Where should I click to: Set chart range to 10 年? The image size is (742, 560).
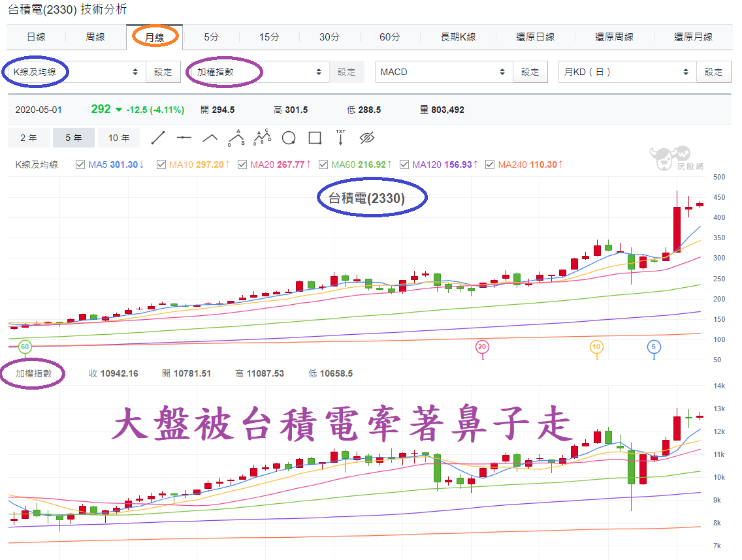tap(119, 138)
